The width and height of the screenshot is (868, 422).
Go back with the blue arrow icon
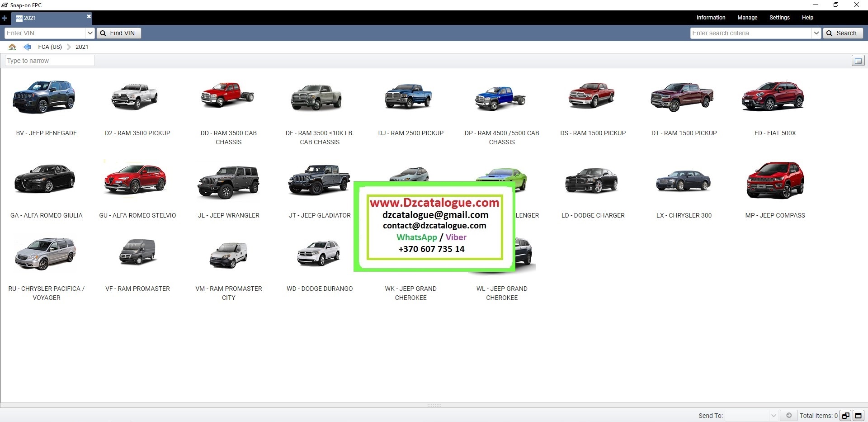(x=27, y=47)
